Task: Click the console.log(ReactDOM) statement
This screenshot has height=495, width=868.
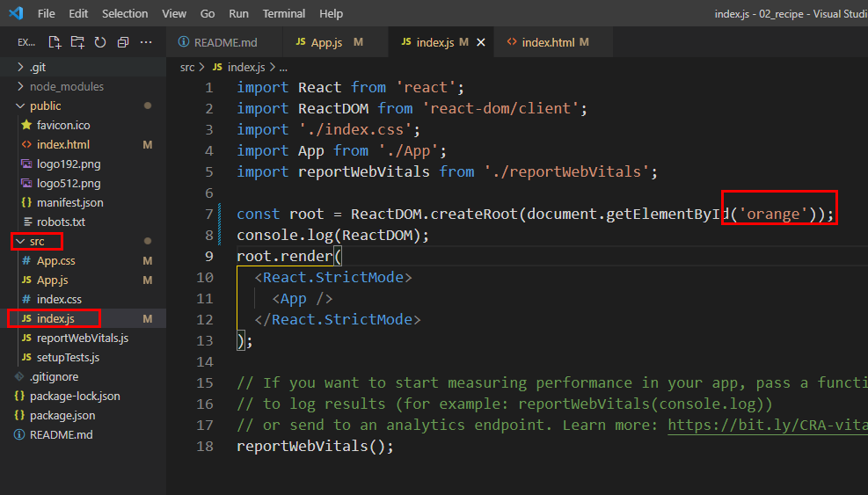Action: tap(332, 236)
